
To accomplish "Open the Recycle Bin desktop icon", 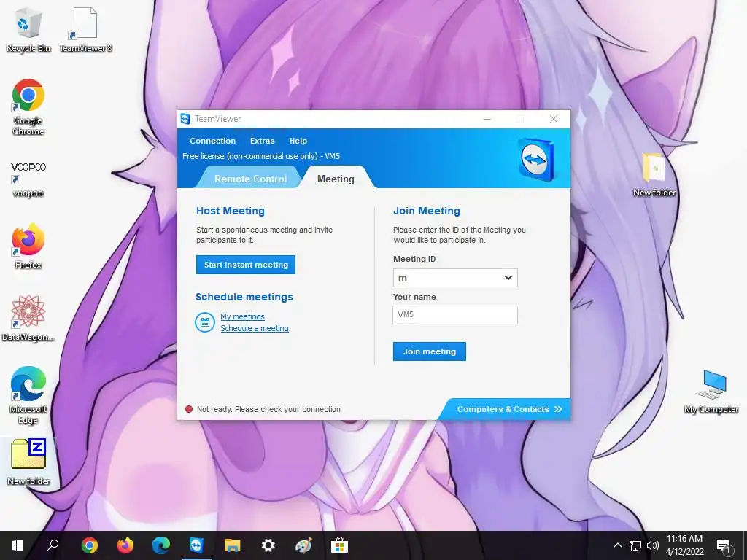I will coord(28,29).
